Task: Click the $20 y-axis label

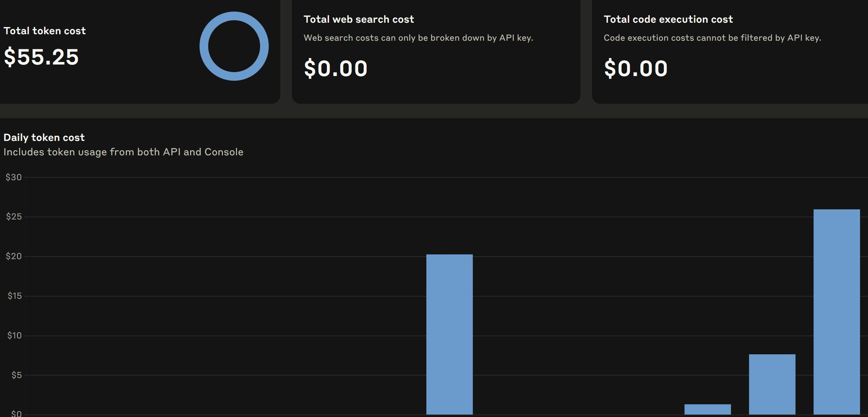Action: point(14,256)
